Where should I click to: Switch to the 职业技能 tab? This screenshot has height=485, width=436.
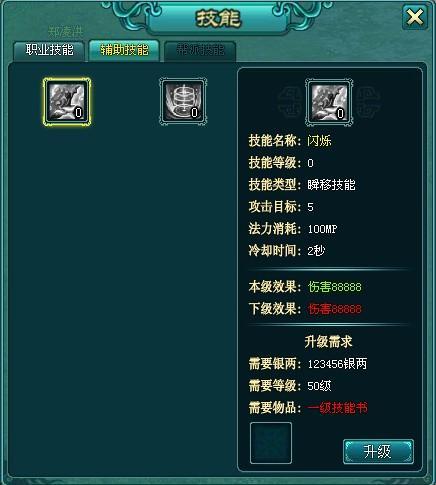49,50
